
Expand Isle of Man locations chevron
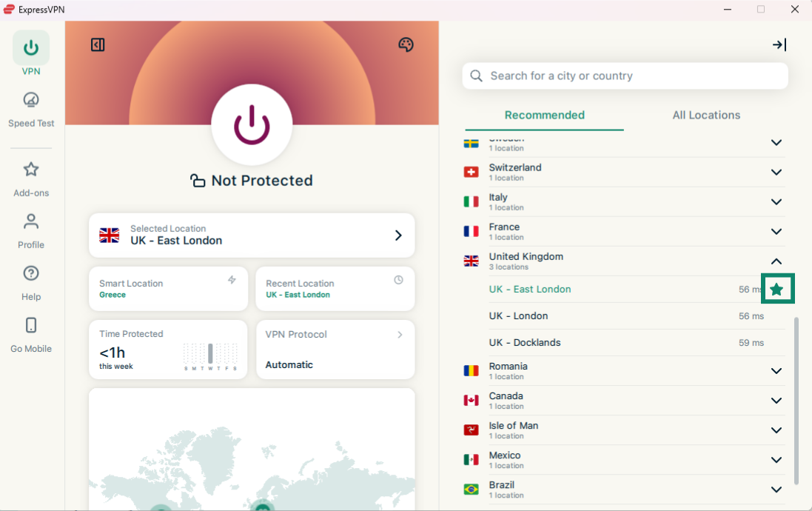point(776,430)
